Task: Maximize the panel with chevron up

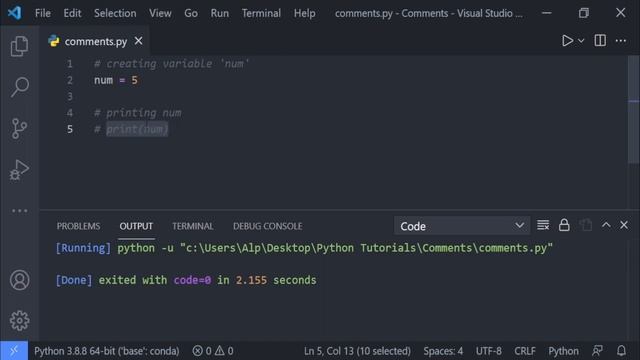Action: (606, 224)
